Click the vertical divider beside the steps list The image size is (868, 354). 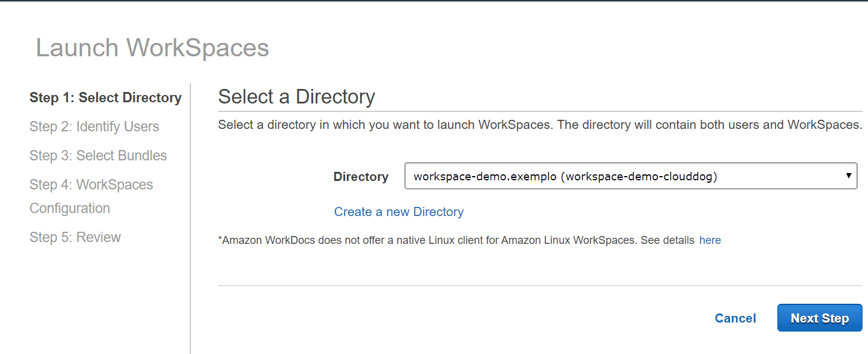coord(190,218)
